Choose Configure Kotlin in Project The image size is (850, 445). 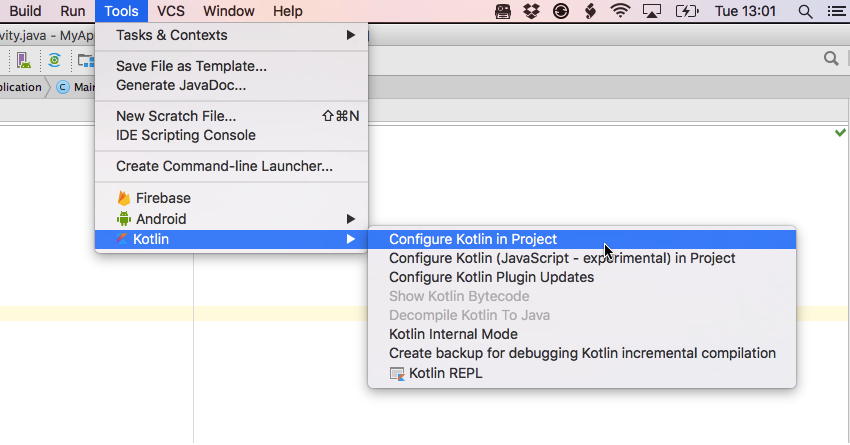pos(473,239)
